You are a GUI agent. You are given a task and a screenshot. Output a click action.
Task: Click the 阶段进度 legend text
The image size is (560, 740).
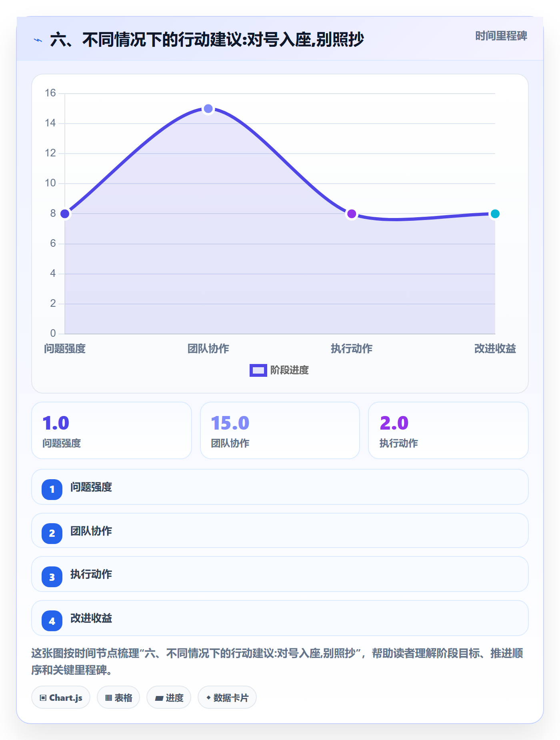pyautogui.click(x=290, y=370)
